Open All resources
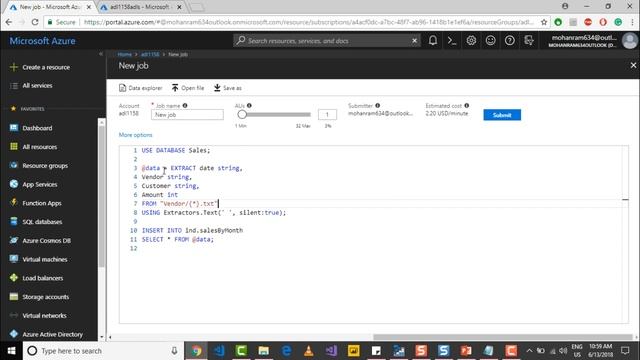This screenshot has height=360, width=640. pos(33,147)
